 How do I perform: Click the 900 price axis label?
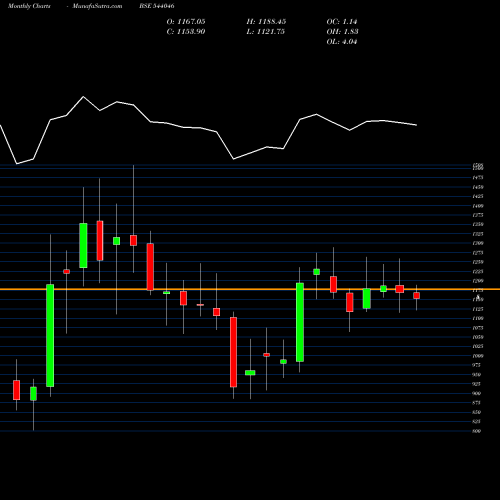(x=477, y=393)
